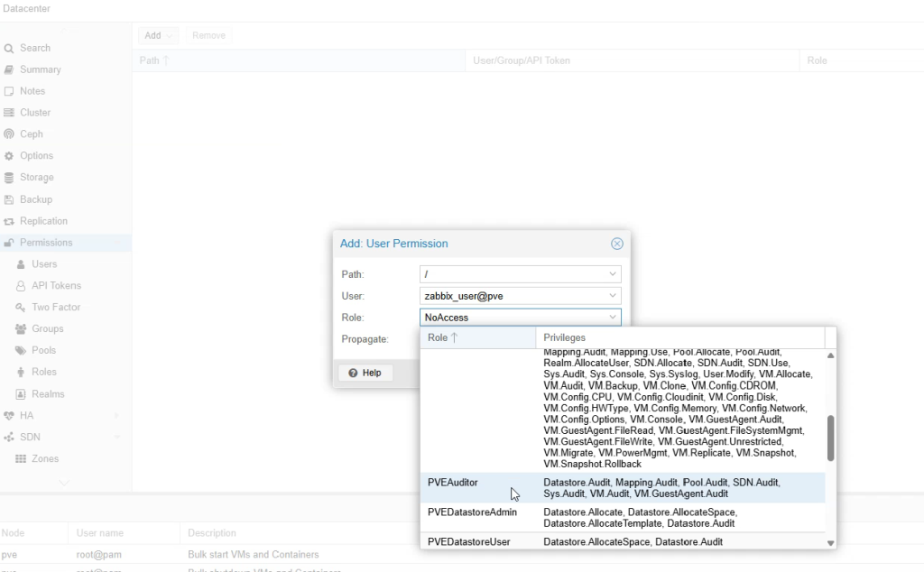Image resolution: width=924 pixels, height=572 pixels.
Task: Open the User combo box dropdown
Action: click(x=613, y=296)
